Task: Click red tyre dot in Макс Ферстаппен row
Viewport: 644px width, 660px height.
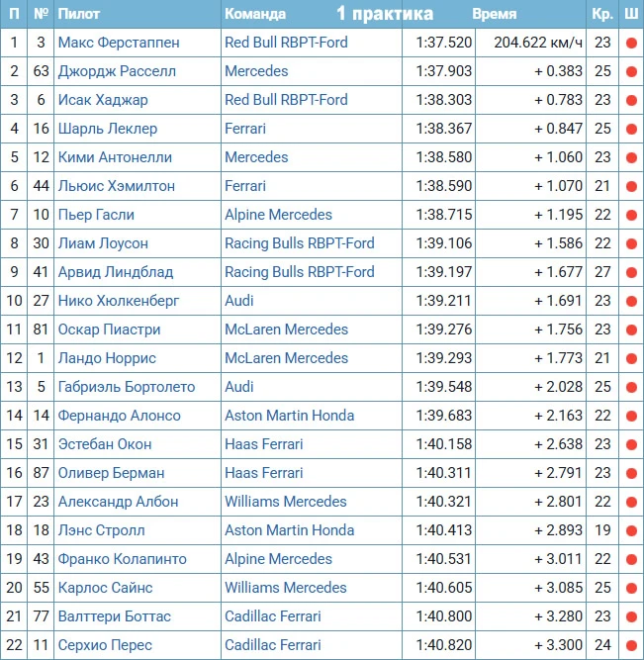Action: coord(631,43)
